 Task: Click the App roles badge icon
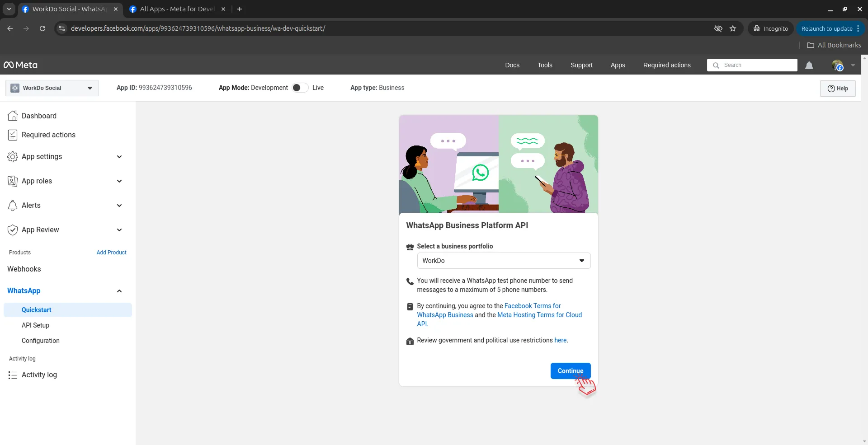point(13,181)
